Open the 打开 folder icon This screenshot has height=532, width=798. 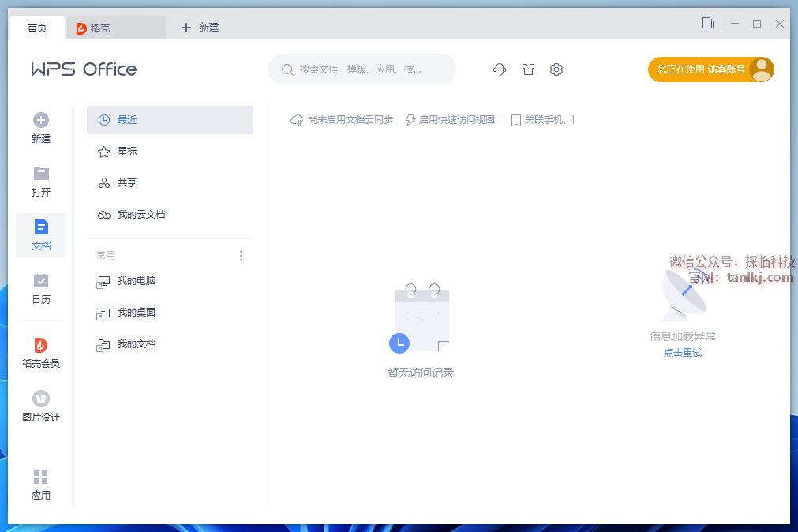coord(41,173)
